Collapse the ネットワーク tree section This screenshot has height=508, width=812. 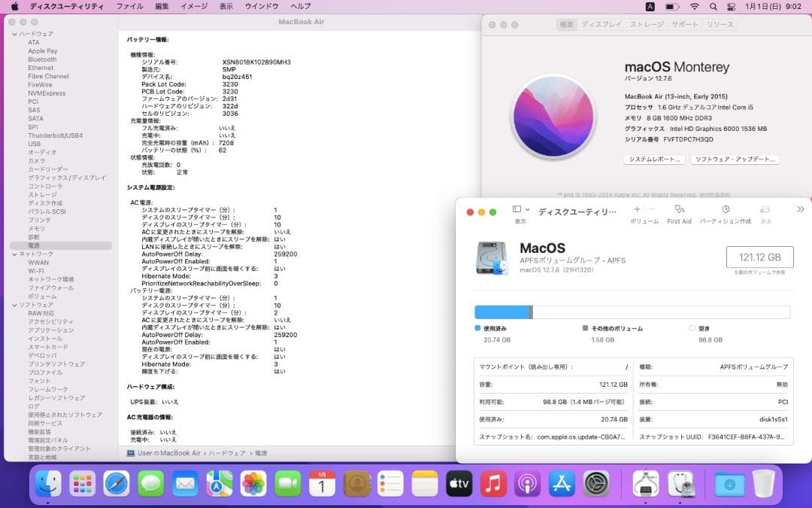14,254
